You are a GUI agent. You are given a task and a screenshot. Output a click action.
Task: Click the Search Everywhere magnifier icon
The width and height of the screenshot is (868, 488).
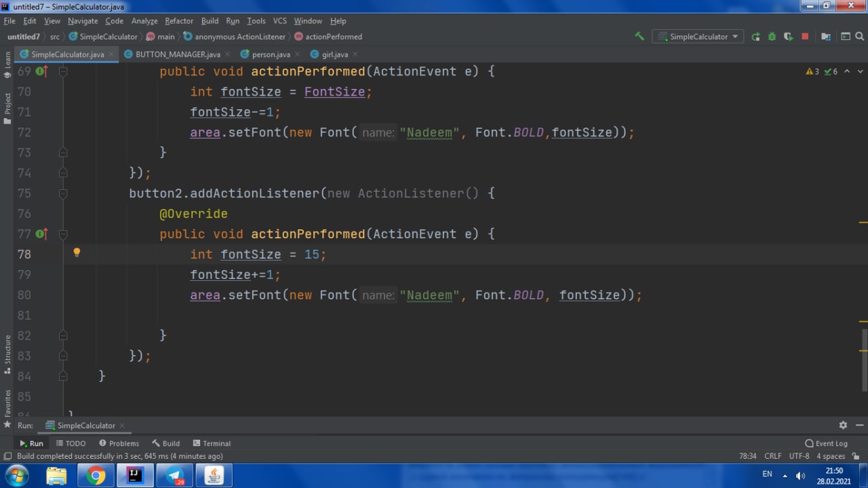pyautogui.click(x=860, y=37)
